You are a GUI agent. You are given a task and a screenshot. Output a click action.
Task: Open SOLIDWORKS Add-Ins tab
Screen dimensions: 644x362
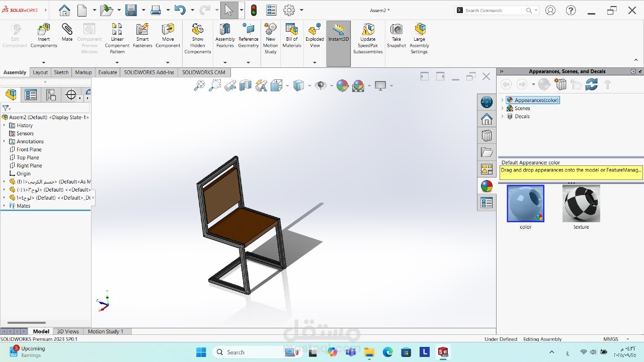pyautogui.click(x=149, y=72)
